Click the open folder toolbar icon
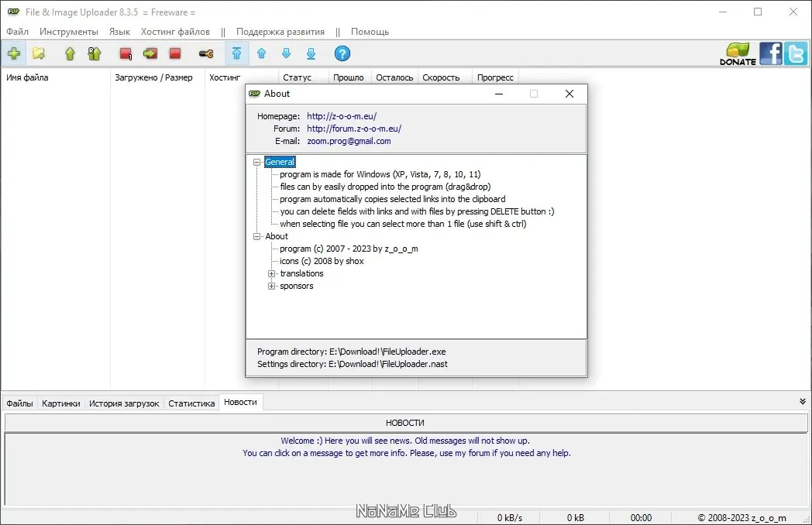 39,53
